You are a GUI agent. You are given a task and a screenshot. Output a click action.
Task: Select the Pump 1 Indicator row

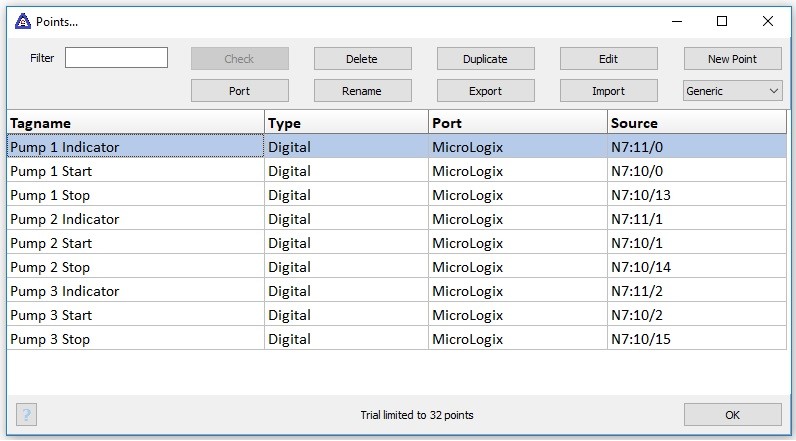click(x=396, y=147)
